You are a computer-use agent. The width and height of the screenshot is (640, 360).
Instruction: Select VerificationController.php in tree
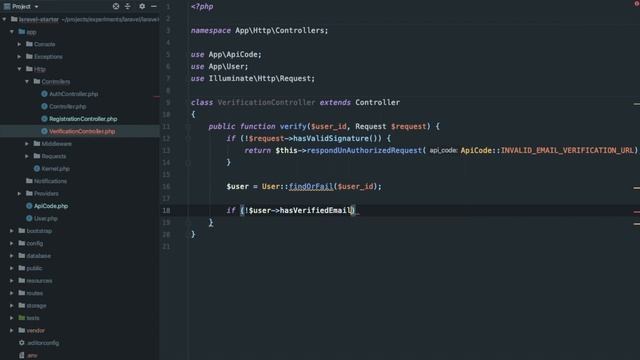82,131
